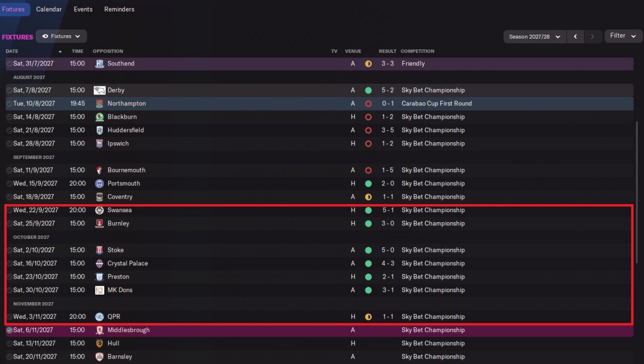Toggle the check circle beside Southend fixture
The width and height of the screenshot is (644, 364).
tap(9, 64)
